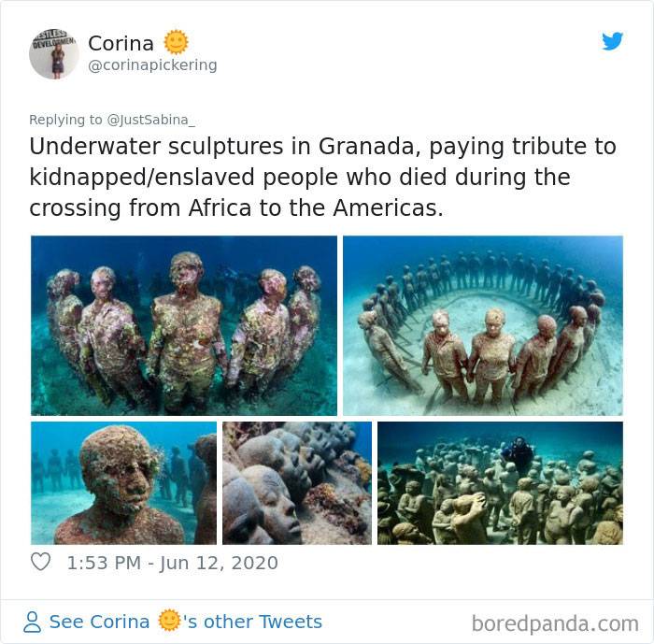
Task: Open photo of diver above statue crowd
Action: (500, 483)
